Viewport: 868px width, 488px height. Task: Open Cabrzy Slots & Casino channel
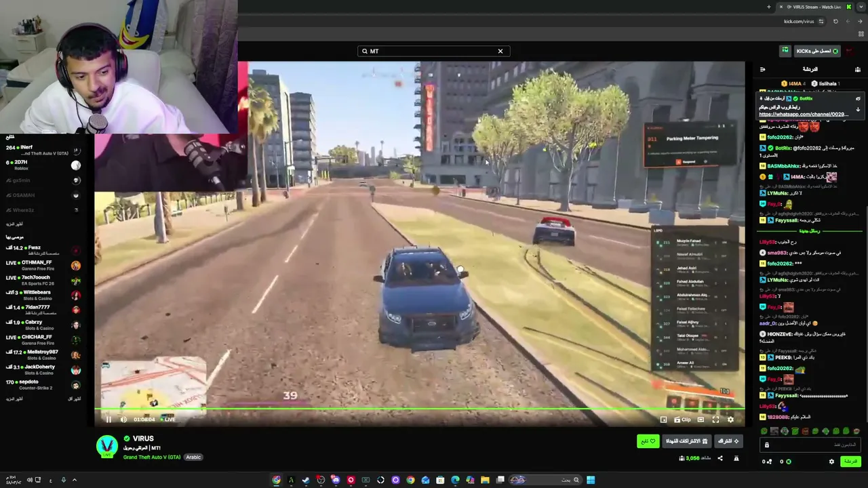pyautogui.click(x=43, y=325)
